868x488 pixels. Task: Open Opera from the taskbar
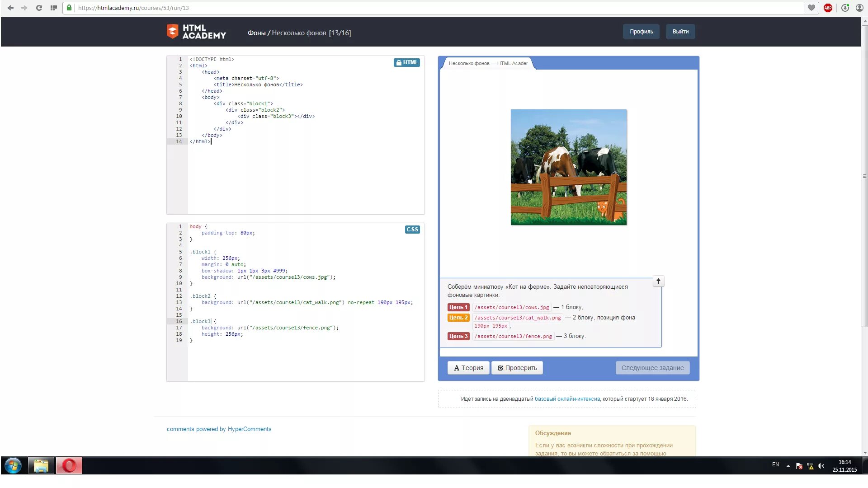pyautogui.click(x=69, y=465)
